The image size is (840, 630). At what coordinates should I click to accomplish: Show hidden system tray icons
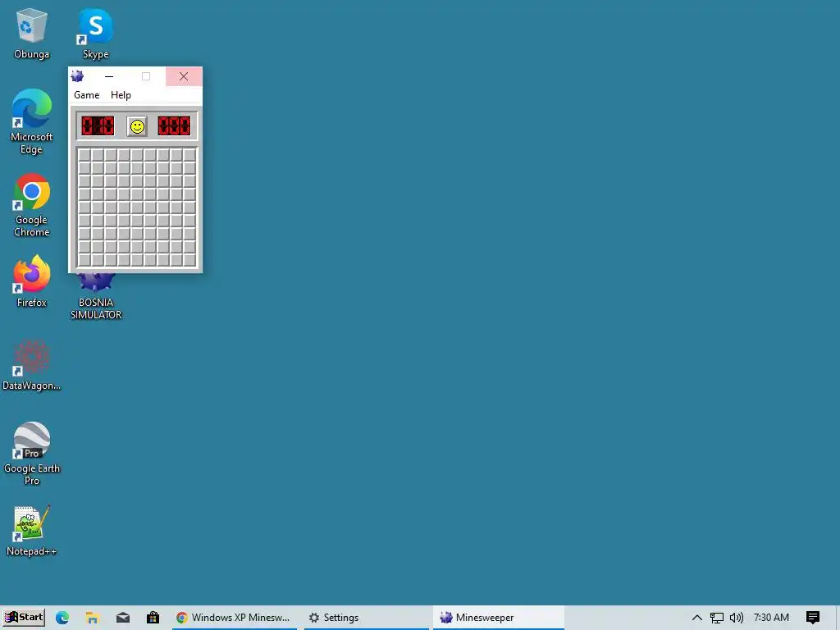pos(697,618)
